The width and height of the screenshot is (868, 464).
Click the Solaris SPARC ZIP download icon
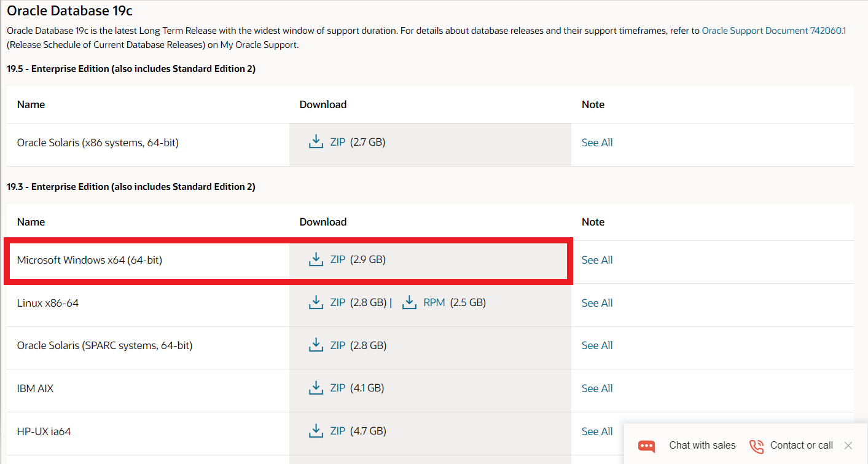316,345
